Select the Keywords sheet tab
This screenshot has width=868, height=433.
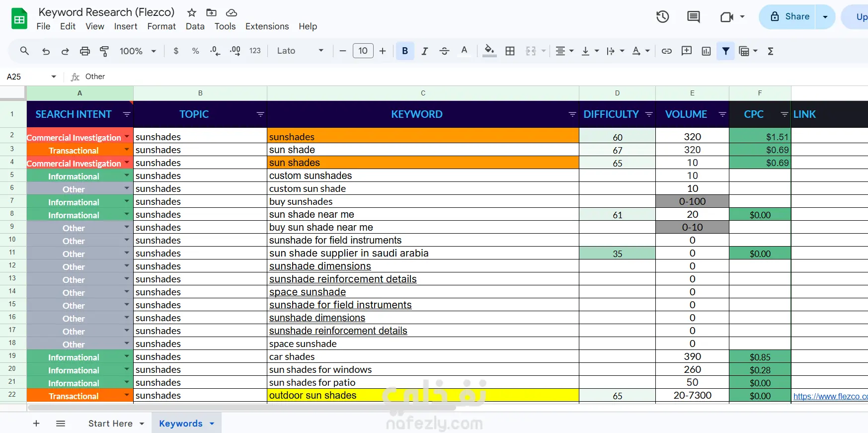[181, 424]
